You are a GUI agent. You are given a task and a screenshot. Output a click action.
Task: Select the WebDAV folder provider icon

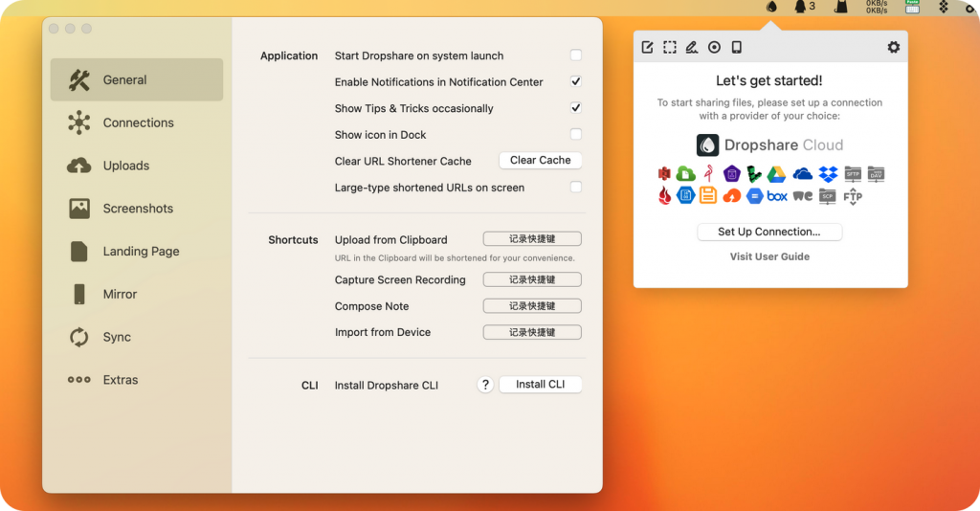coord(877,174)
